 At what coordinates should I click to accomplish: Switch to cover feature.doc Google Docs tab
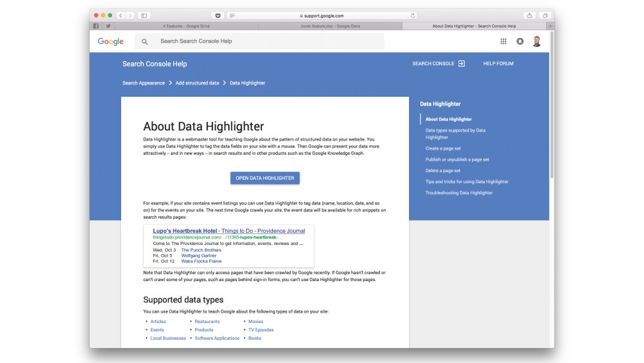[x=330, y=26]
